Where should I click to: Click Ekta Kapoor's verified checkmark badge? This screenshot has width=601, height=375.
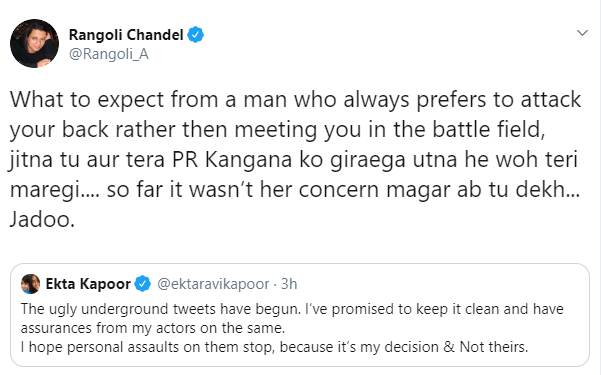tap(143, 284)
